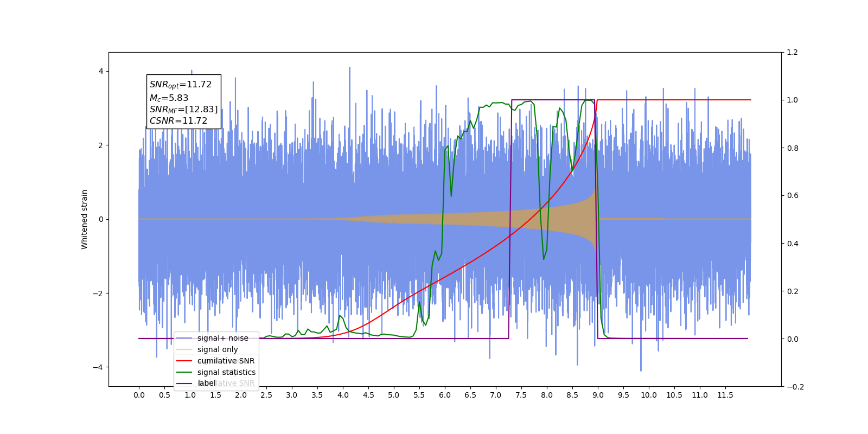Click left y-axis tick label −4
The image size is (868, 434).
pos(98,367)
